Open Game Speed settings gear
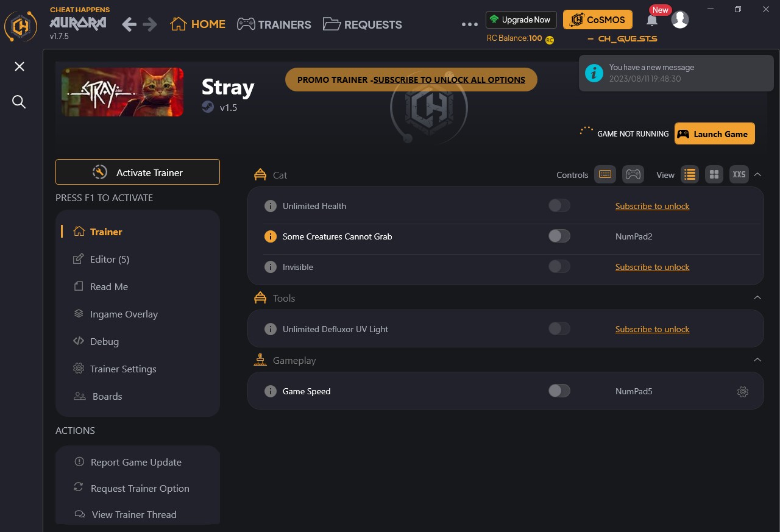The height and width of the screenshot is (532, 780). [x=743, y=392]
